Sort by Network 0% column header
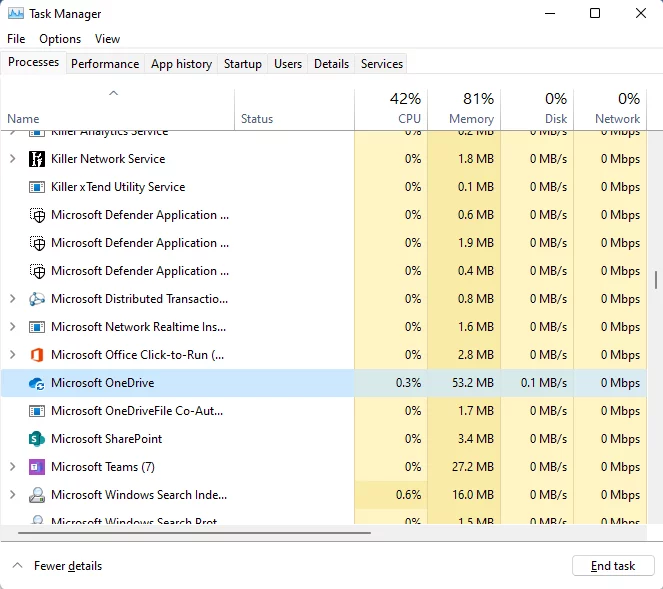This screenshot has height=589, width=663. (611, 110)
